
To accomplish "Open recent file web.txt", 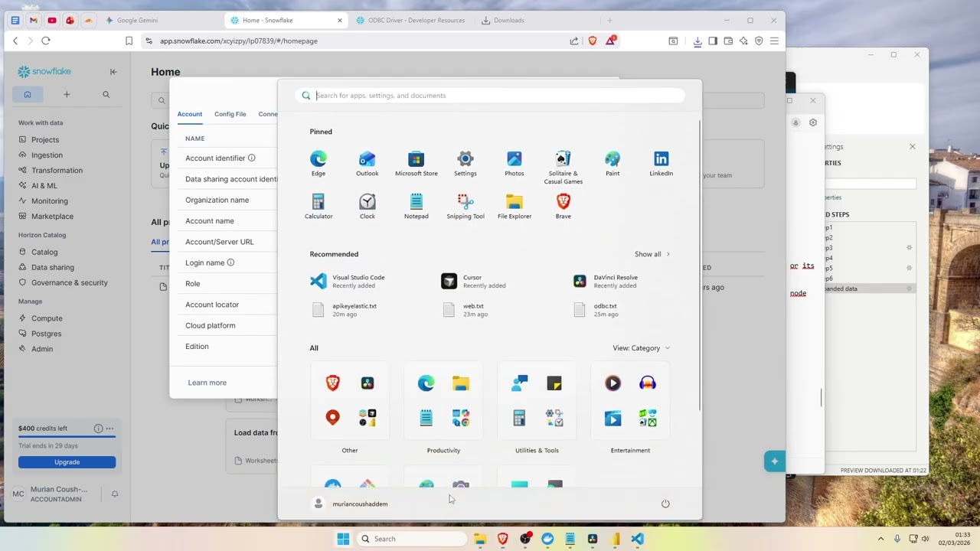I will coord(465,310).
